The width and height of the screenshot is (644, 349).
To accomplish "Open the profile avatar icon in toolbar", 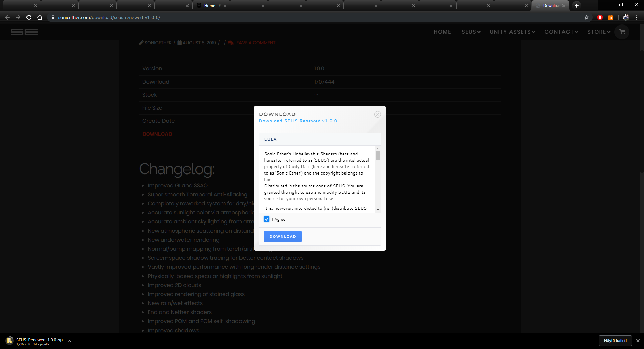I will (626, 17).
